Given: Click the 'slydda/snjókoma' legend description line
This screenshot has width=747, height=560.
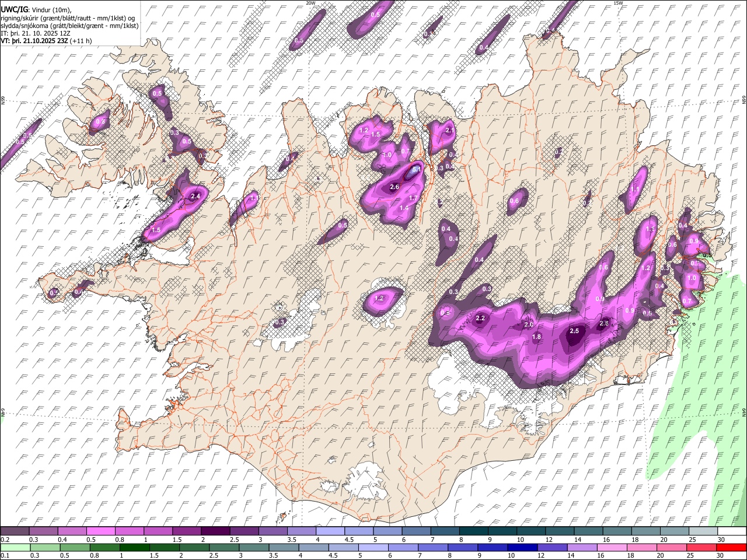Looking at the screenshot, I should [x=69, y=26].
